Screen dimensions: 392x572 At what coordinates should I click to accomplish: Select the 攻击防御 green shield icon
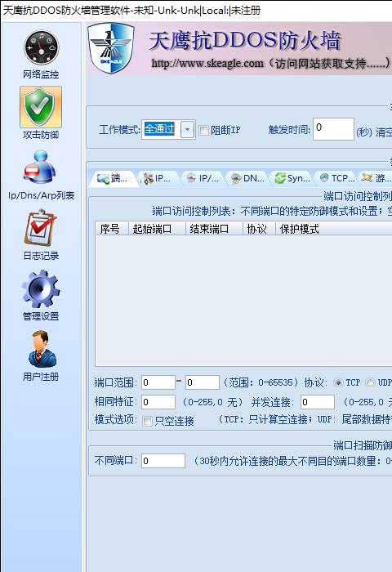pyautogui.click(x=41, y=107)
